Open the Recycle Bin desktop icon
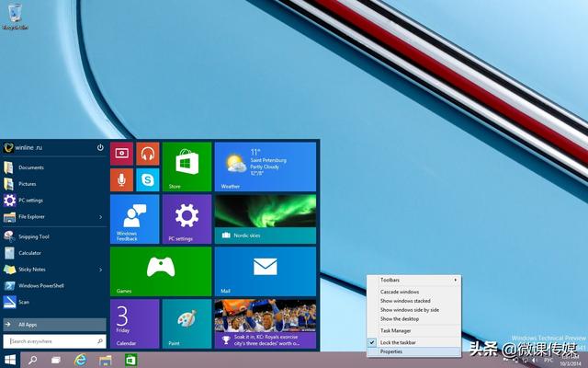 tap(15, 17)
